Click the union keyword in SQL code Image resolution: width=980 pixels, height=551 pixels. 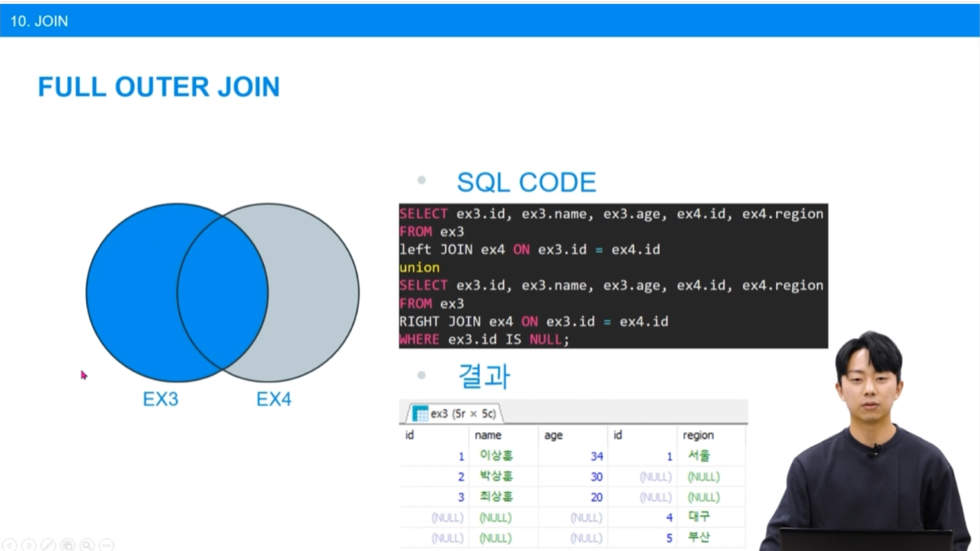pos(419,267)
